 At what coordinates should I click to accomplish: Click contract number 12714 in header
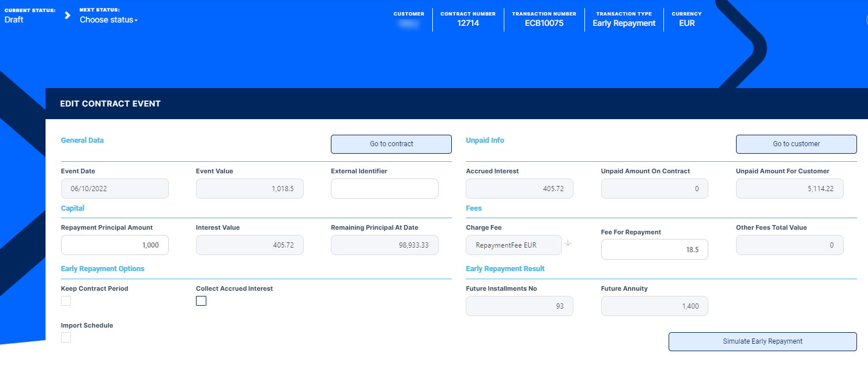[468, 23]
